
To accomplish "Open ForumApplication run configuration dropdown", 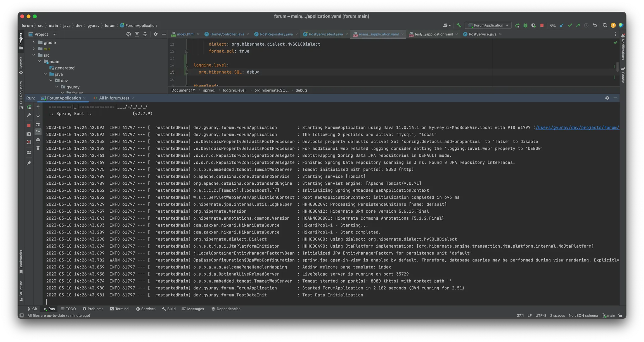I will pos(488,25).
